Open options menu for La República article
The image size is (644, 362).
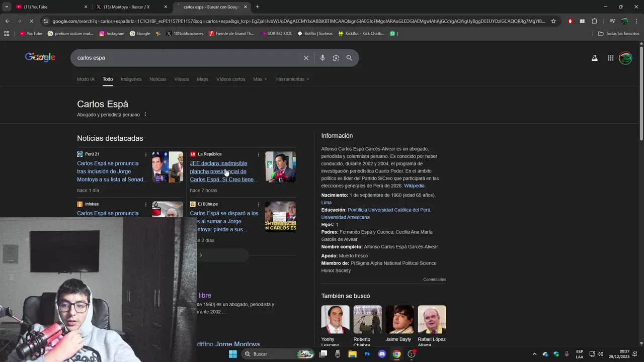pyautogui.click(x=259, y=154)
